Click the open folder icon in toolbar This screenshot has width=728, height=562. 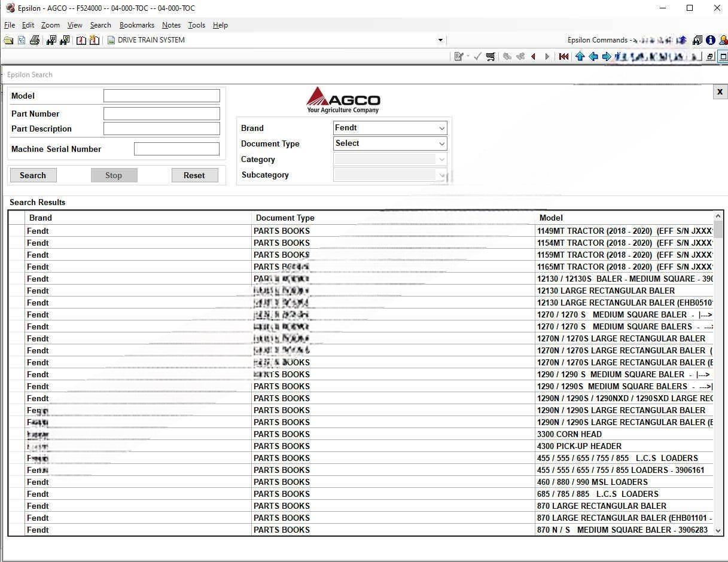(x=8, y=40)
